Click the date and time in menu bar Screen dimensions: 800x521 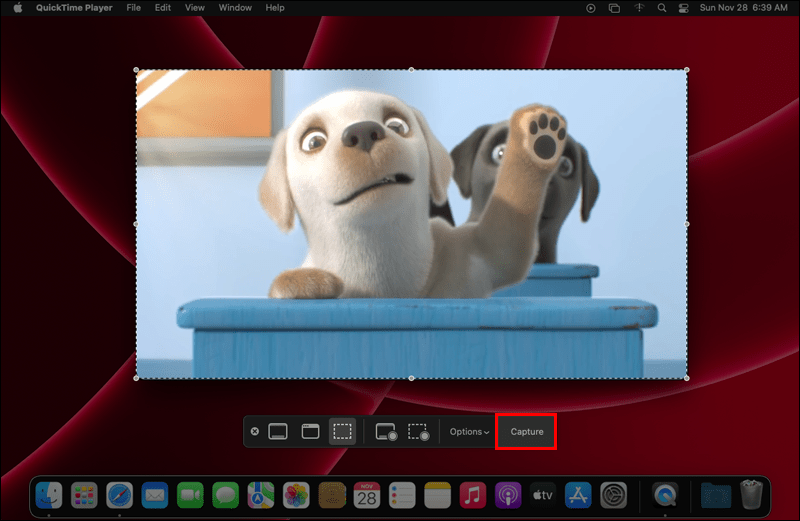click(x=743, y=8)
